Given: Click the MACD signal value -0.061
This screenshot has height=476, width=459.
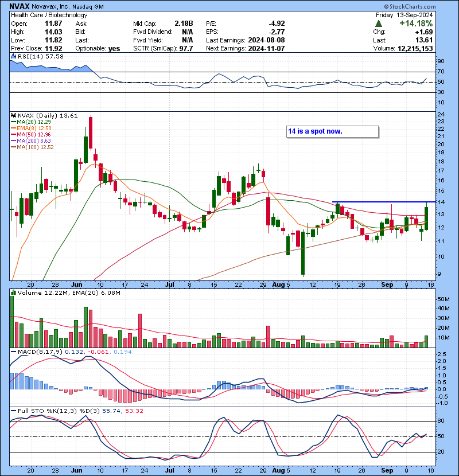Looking at the screenshot, I should coord(98,352).
